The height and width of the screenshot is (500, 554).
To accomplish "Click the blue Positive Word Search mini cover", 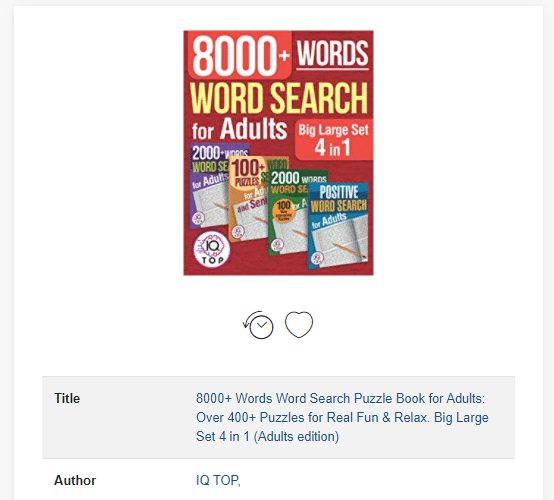I will click(x=338, y=225).
